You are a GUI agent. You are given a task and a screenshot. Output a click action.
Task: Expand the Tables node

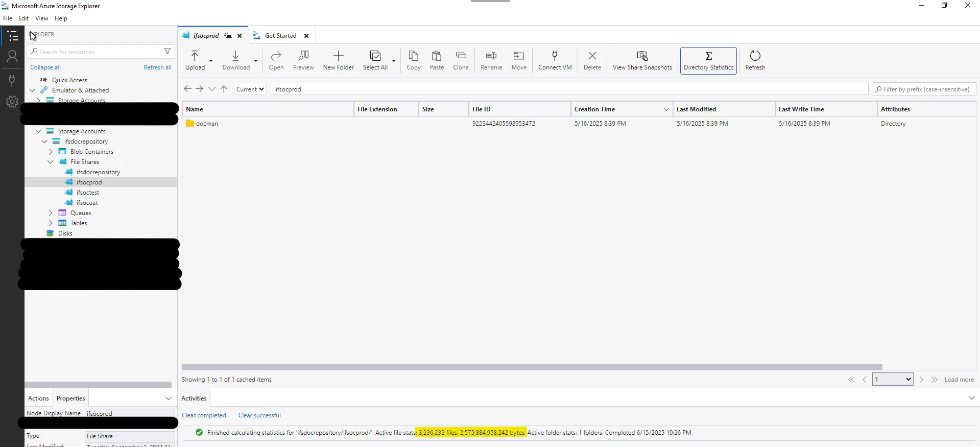coord(51,223)
